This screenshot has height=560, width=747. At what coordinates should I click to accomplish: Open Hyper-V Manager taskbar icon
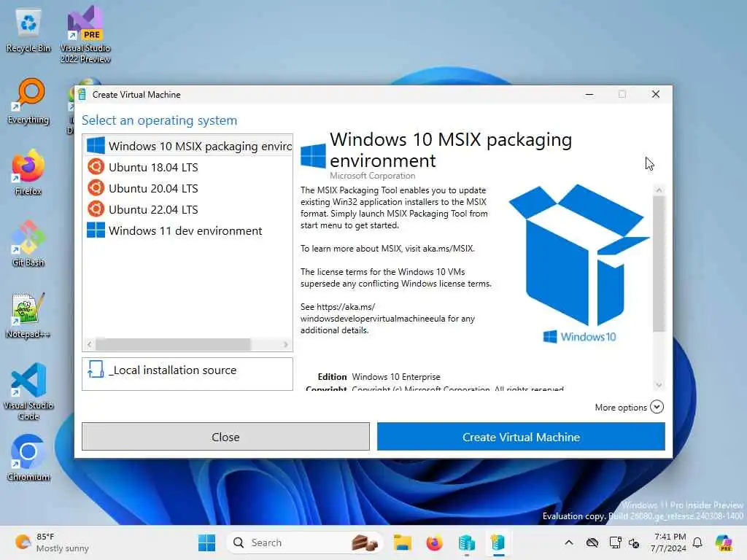466,542
